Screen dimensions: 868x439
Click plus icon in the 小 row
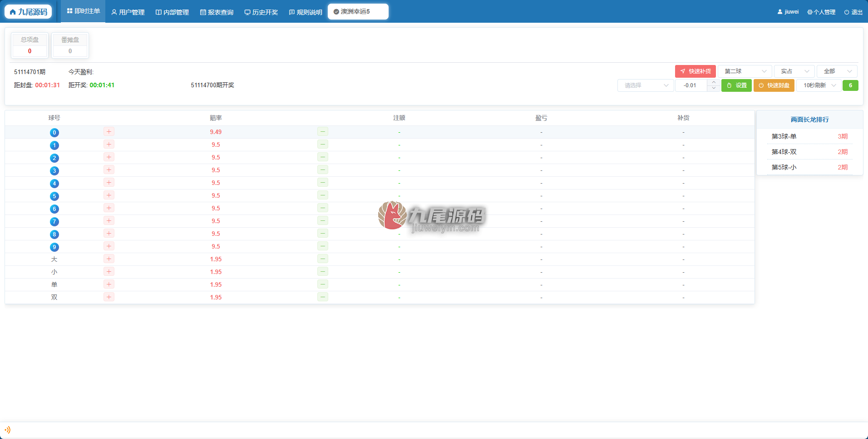click(x=109, y=272)
